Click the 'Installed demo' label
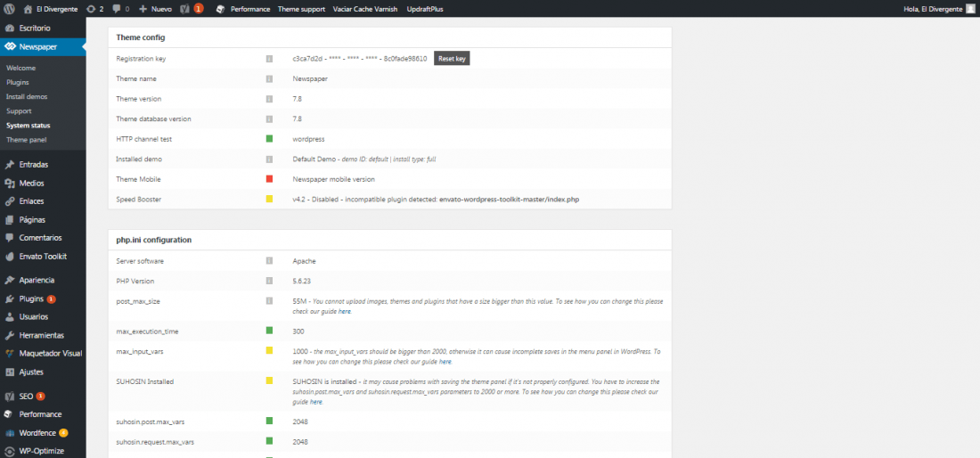Screen dimensions: 980x458 coord(139,159)
